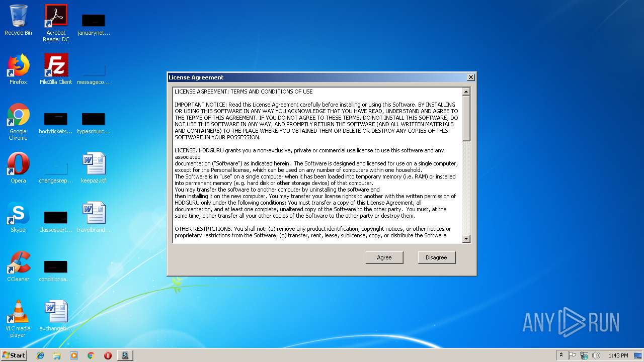644x362 pixels.
Task: Launch Google Chrome desktop shortcut
Action: click(x=18, y=122)
